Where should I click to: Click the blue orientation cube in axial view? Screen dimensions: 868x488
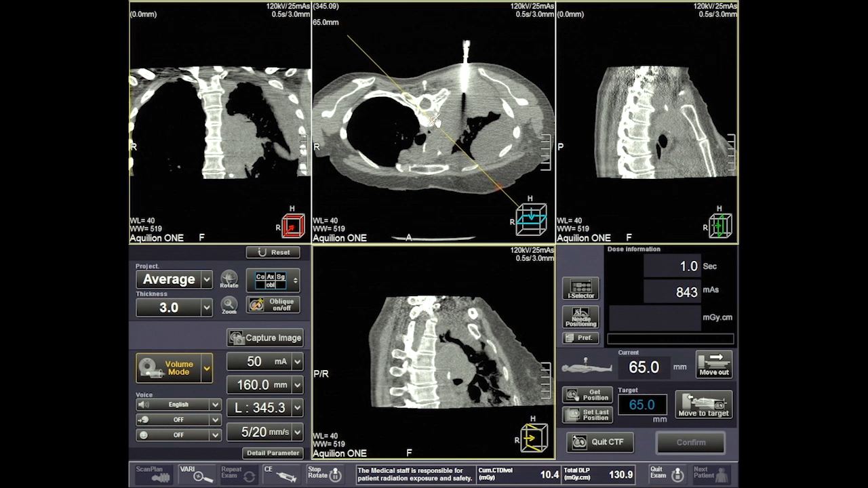pos(531,219)
